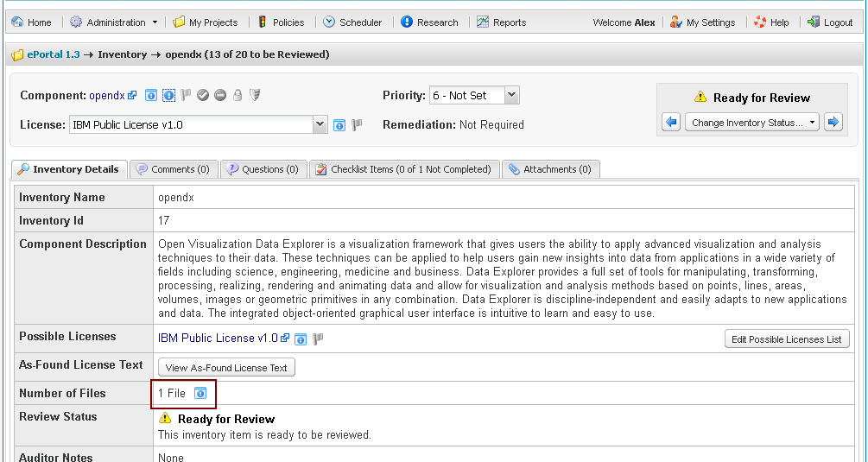Viewport: 868px width, 462px height.
Task: Switch to Comments (0) tab
Action: [x=174, y=169]
